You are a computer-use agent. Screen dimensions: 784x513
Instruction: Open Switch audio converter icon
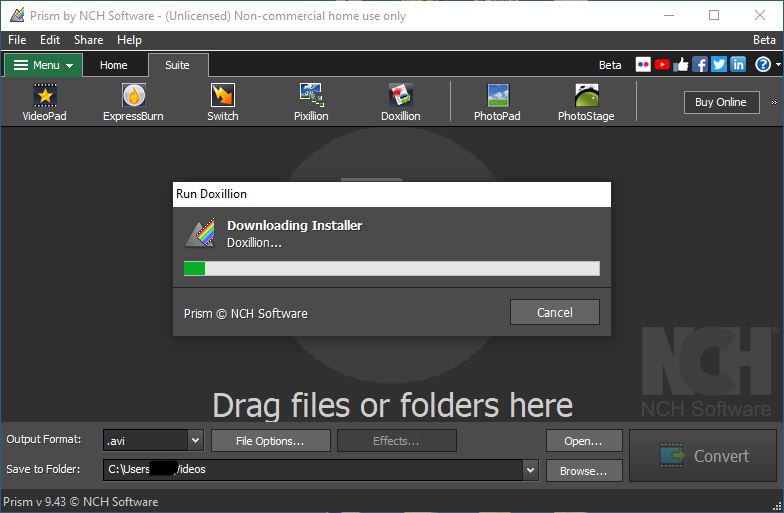pyautogui.click(x=222, y=102)
